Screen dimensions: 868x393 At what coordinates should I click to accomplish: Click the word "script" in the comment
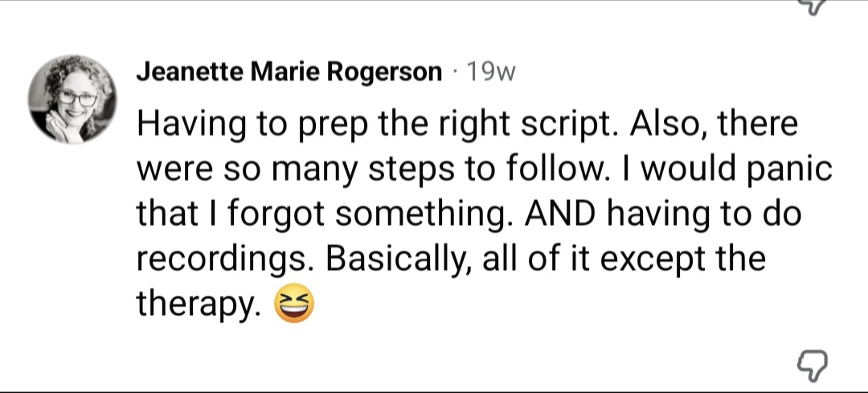pyautogui.click(x=579, y=126)
